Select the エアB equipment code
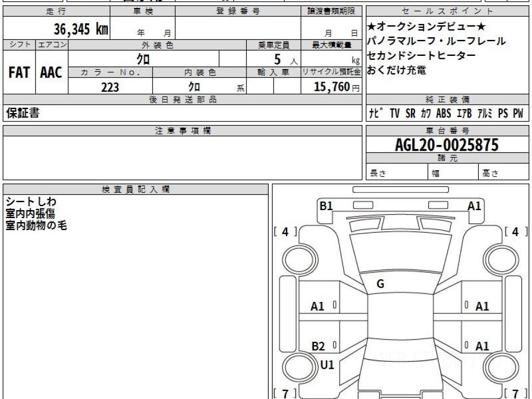The image size is (532, 399). 464,113
